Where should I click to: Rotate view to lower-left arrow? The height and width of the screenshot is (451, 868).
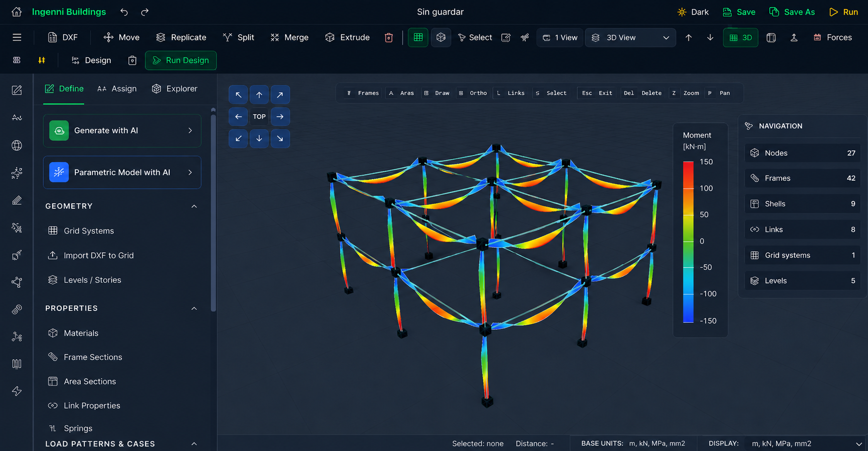(x=238, y=139)
